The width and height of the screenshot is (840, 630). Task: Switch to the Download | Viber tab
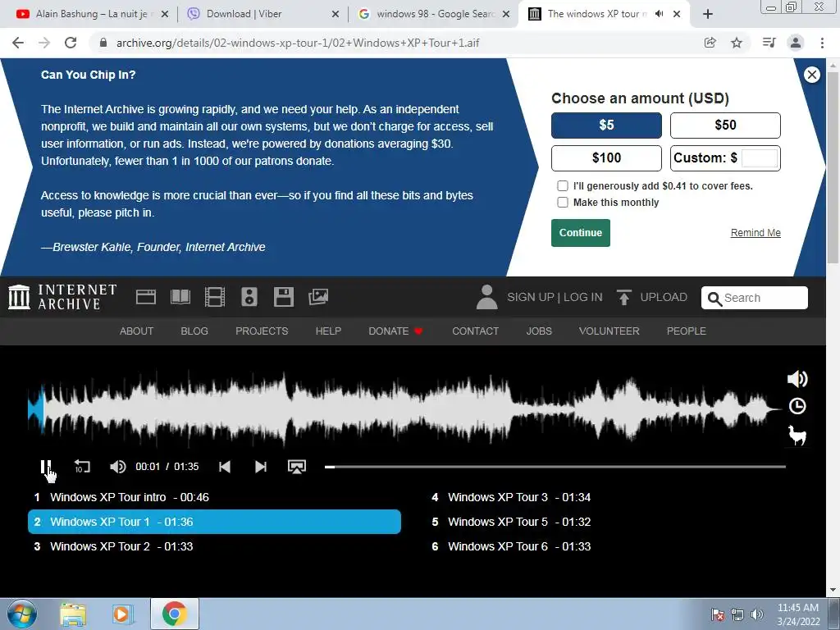[262, 14]
